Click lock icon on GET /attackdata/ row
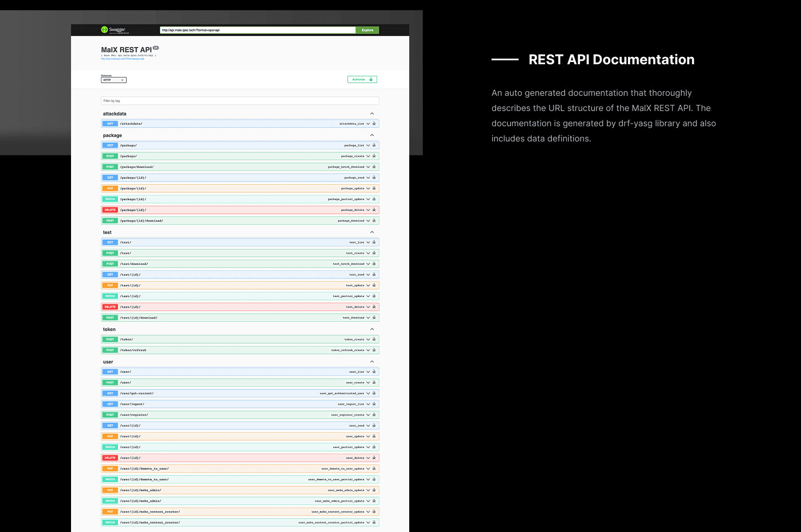 point(374,123)
